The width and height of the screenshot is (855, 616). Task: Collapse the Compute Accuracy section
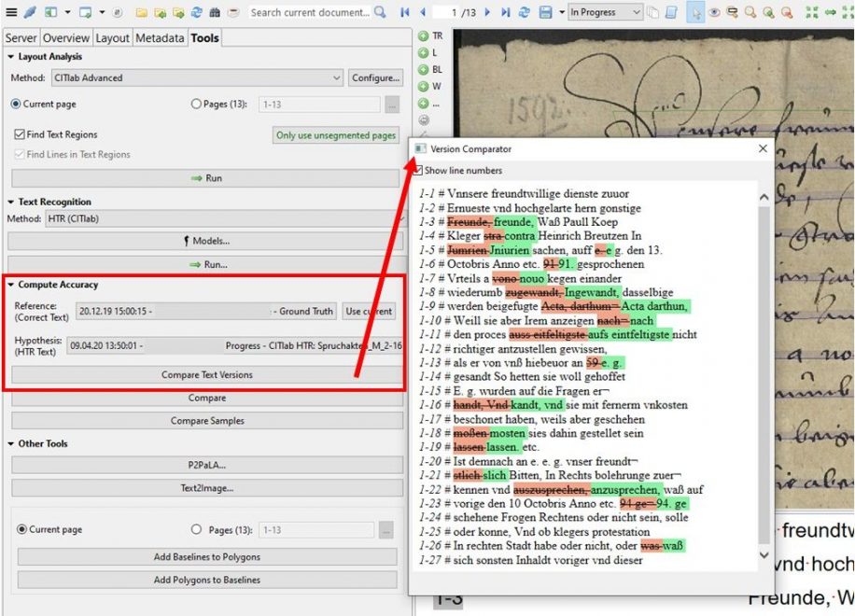click(x=11, y=285)
